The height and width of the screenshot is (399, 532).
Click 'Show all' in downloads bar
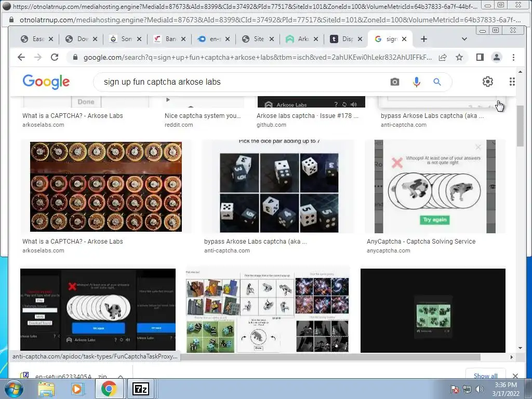point(486,376)
